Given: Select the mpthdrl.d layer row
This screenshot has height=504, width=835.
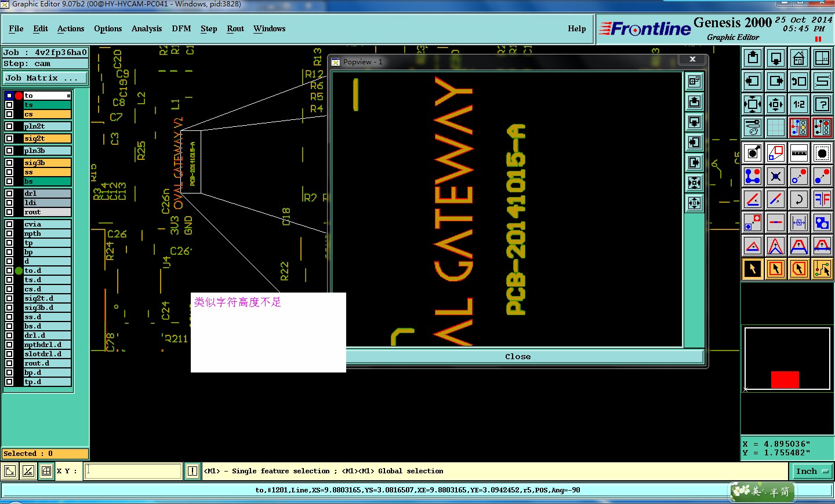Looking at the screenshot, I should click(x=47, y=345).
